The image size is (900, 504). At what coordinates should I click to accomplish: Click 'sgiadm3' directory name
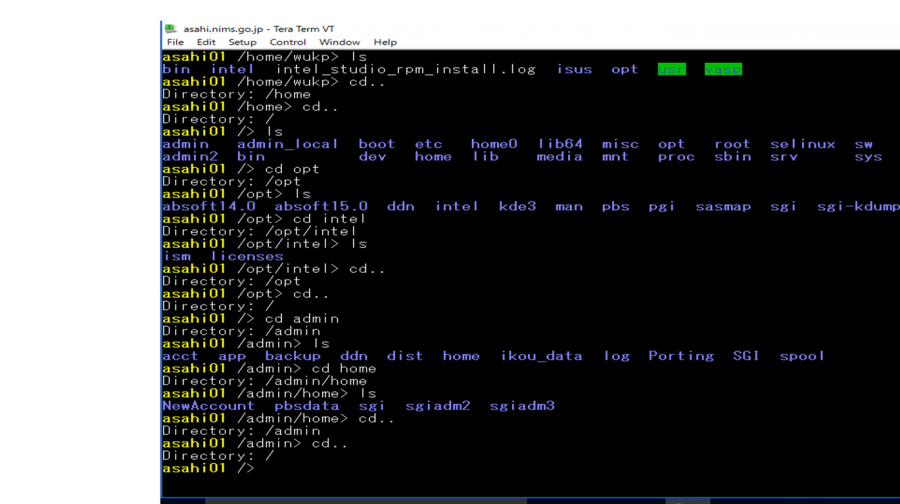click(522, 406)
